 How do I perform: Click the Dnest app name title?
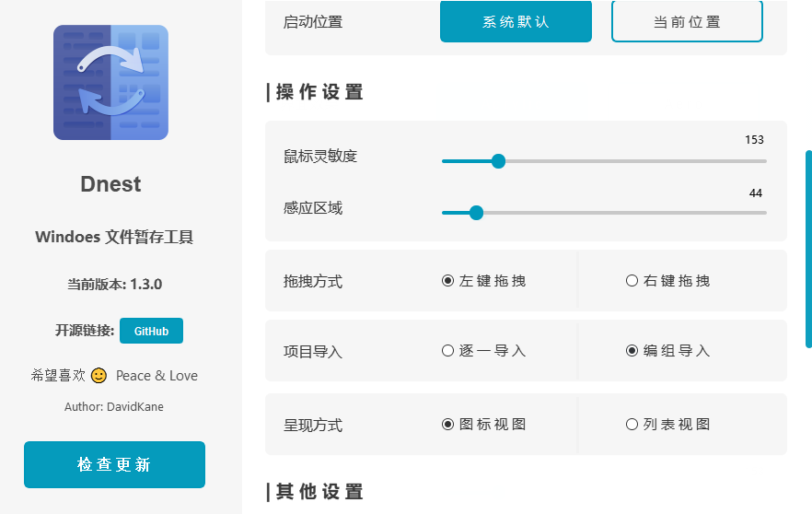coord(110,184)
